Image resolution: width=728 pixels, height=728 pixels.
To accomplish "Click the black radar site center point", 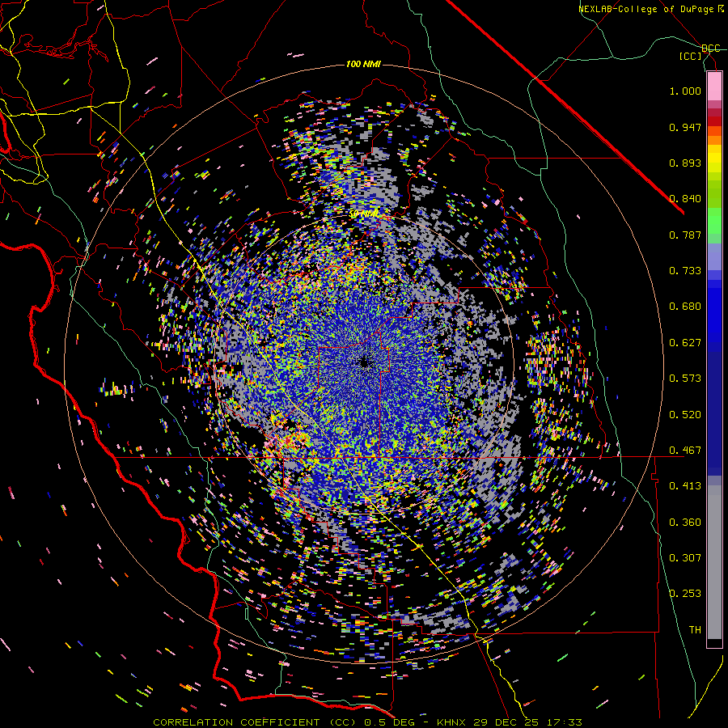I will (365, 363).
